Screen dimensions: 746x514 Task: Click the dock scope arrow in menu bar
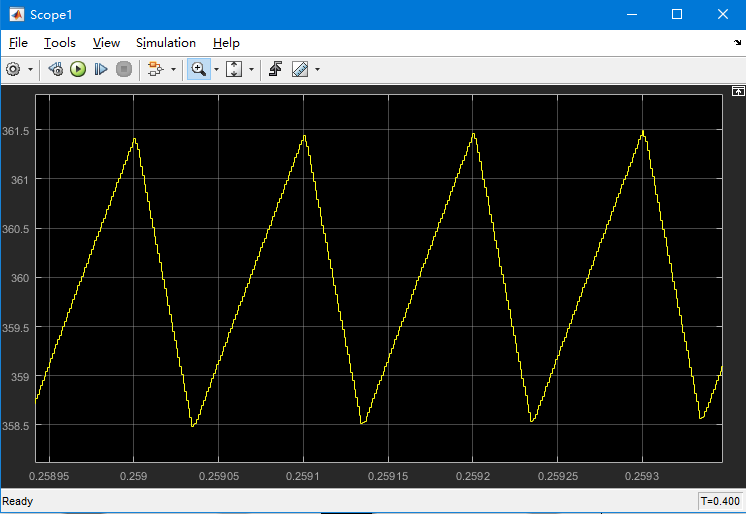737,43
